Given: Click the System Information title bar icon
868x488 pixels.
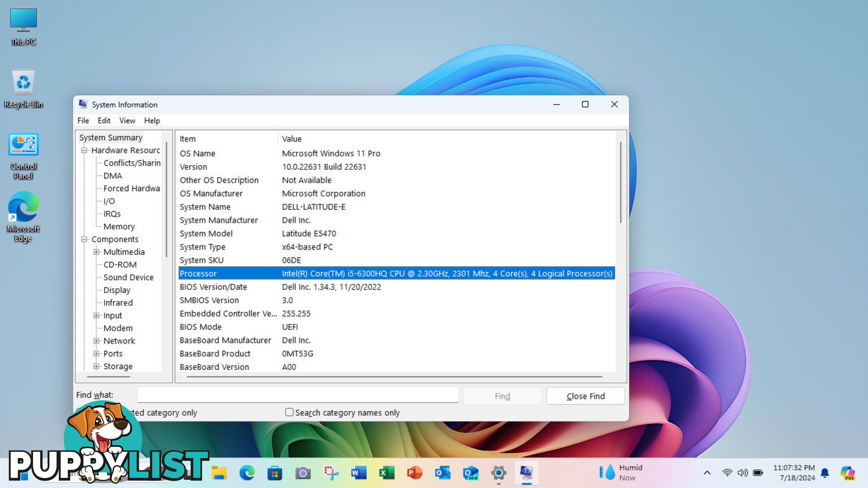Looking at the screenshot, I should (x=83, y=104).
